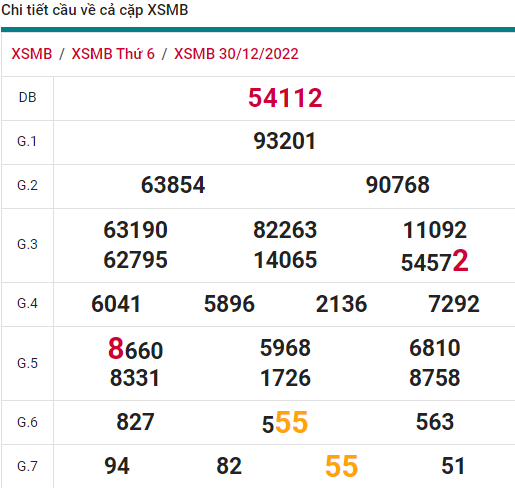The height and width of the screenshot is (488, 515).
Task: Click G.4 number 6041
Action: pyautogui.click(x=116, y=304)
